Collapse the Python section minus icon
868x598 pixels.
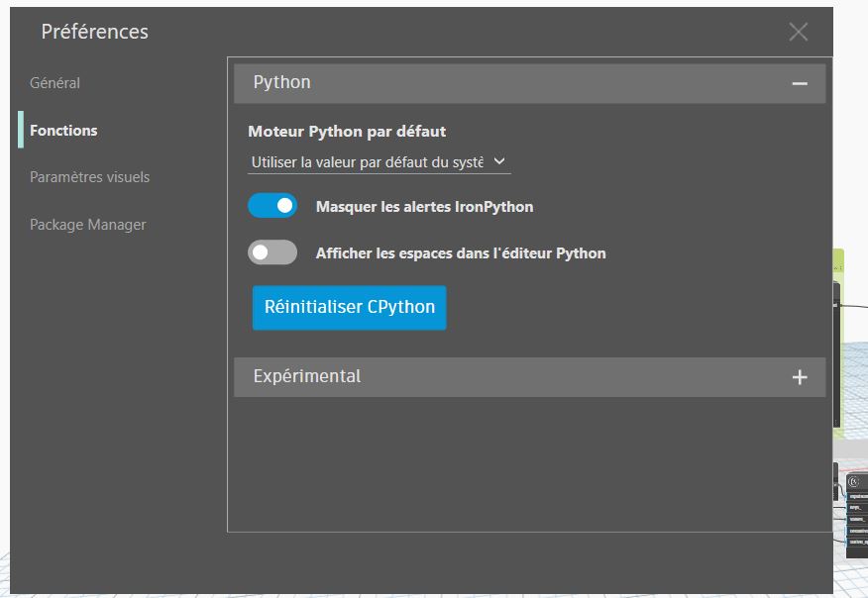click(x=800, y=84)
